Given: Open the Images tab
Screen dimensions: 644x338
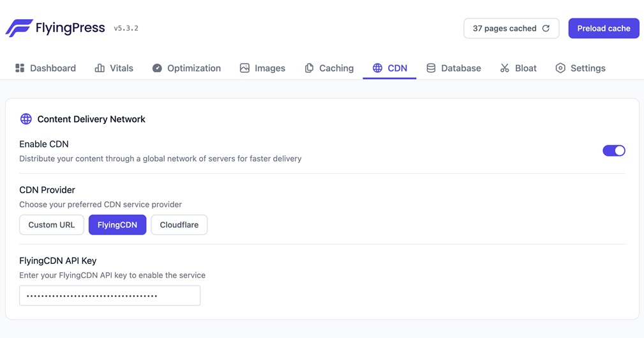Looking at the screenshot, I should (262, 68).
